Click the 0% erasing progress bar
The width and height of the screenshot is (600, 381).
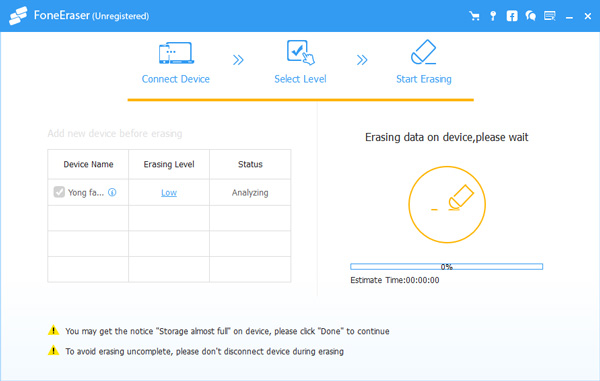pos(447,266)
